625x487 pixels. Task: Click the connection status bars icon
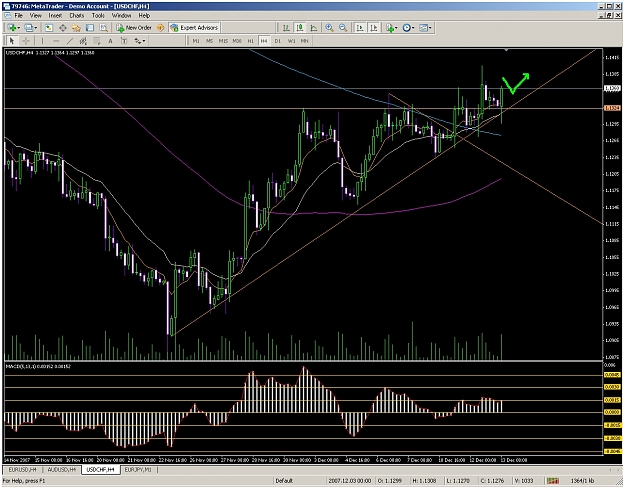pyautogui.click(x=552, y=481)
